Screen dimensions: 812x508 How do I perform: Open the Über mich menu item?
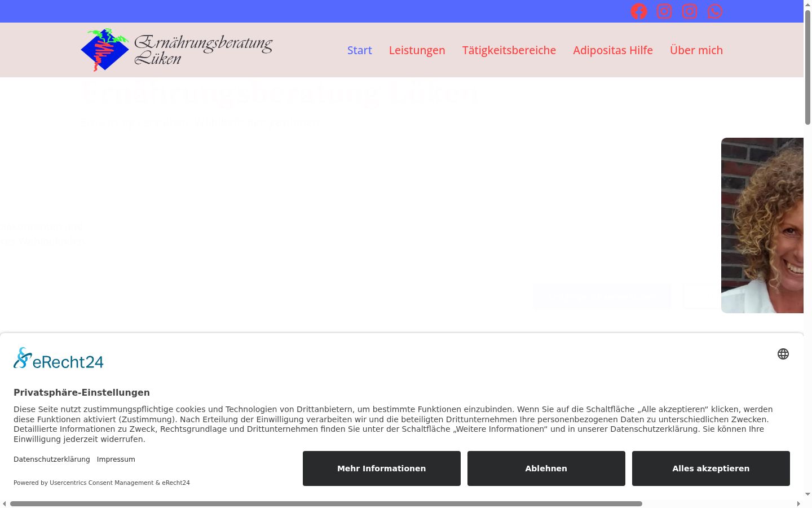tap(696, 50)
